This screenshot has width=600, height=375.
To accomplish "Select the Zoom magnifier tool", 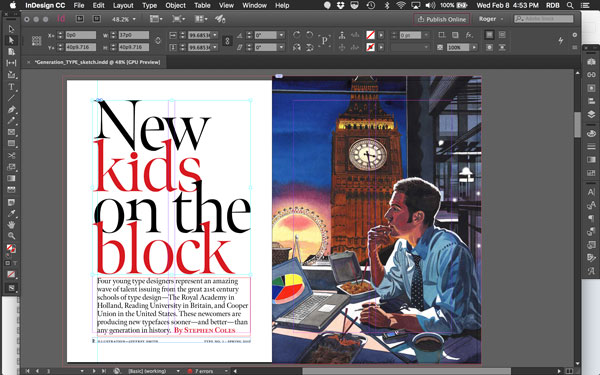I will (11, 236).
